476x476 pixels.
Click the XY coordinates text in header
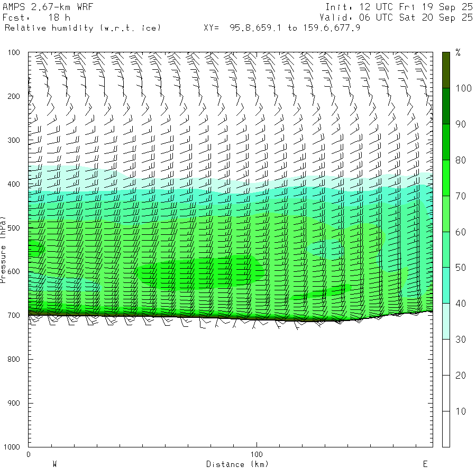pos(282,28)
